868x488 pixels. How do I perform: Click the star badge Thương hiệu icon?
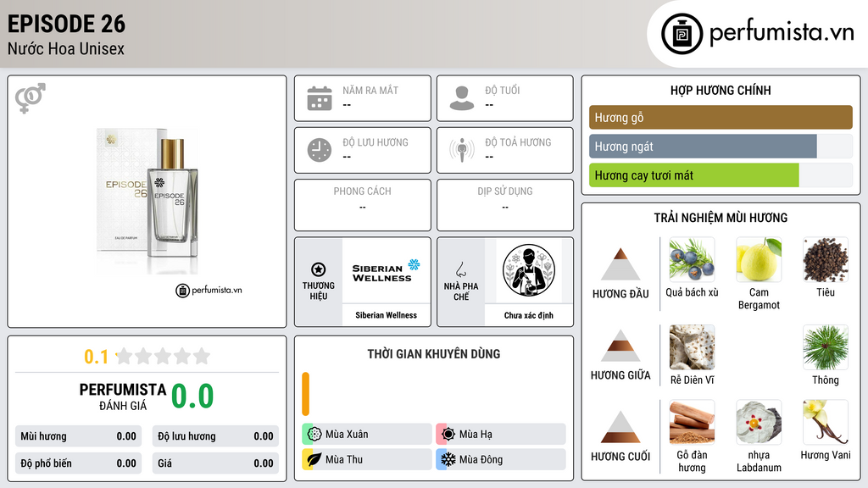click(319, 269)
